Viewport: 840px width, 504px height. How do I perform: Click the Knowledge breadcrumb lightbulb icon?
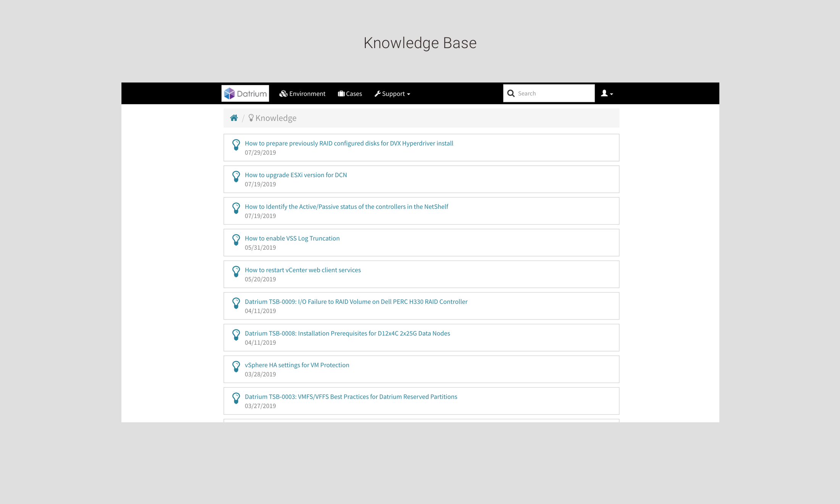pyautogui.click(x=251, y=118)
